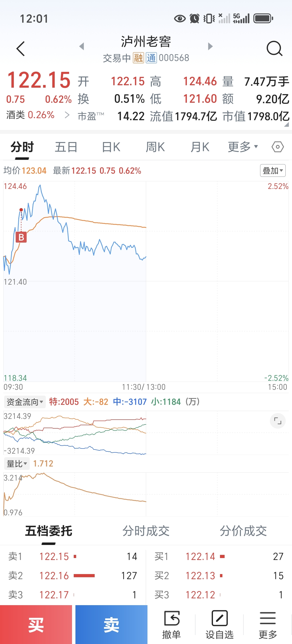Click the red B buy marker on chart
Image resolution: width=292 pixels, height=644 pixels.
[21, 237]
